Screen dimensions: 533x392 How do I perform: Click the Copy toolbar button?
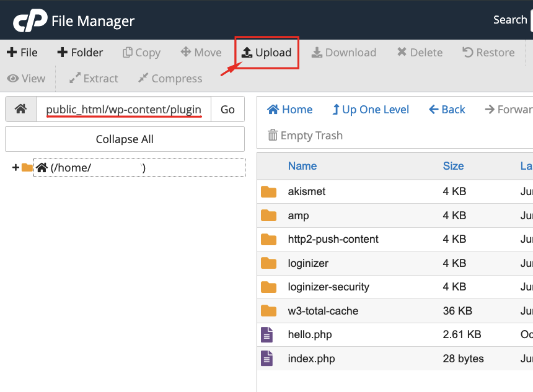(141, 52)
